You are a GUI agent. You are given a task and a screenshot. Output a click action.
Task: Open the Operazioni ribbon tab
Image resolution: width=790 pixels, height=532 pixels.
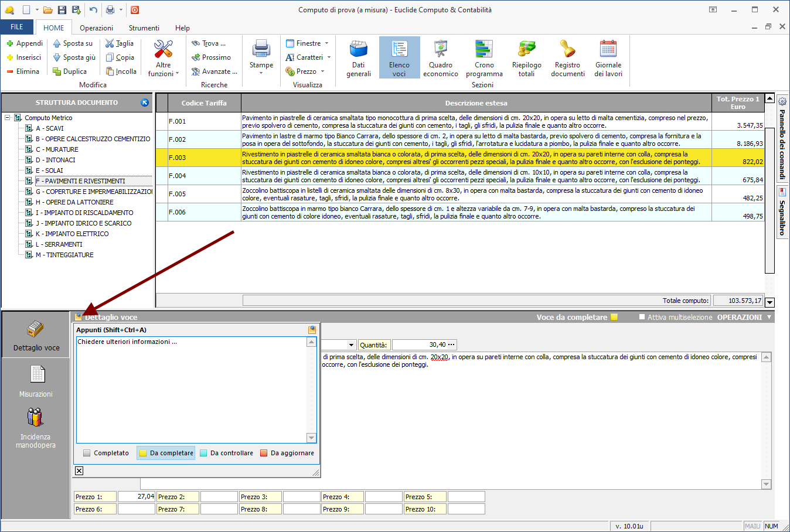coord(96,28)
